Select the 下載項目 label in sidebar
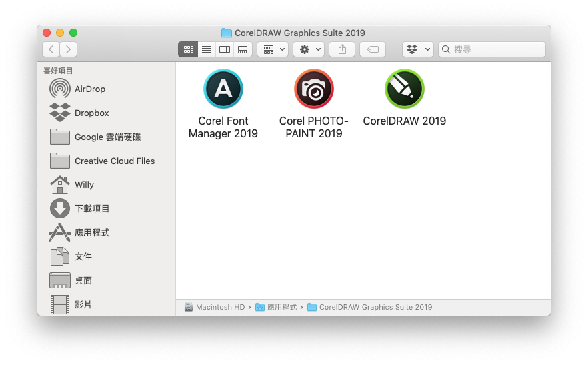Viewport: 588px width, 365px height. tap(92, 208)
